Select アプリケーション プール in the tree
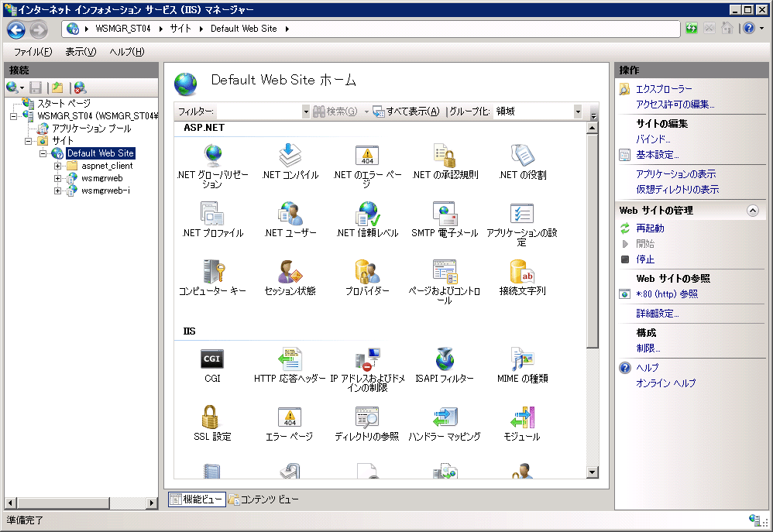 tap(91, 129)
